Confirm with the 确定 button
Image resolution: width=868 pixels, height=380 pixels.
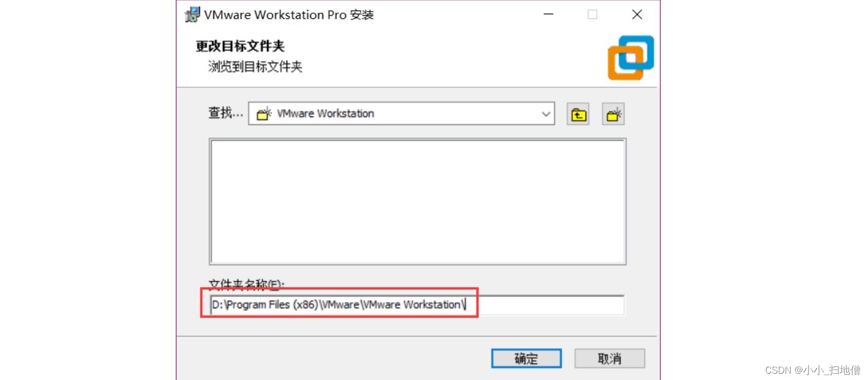526,359
